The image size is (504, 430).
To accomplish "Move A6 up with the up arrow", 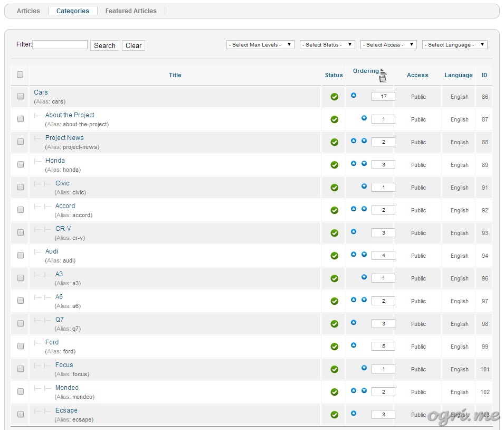I will coord(354,300).
